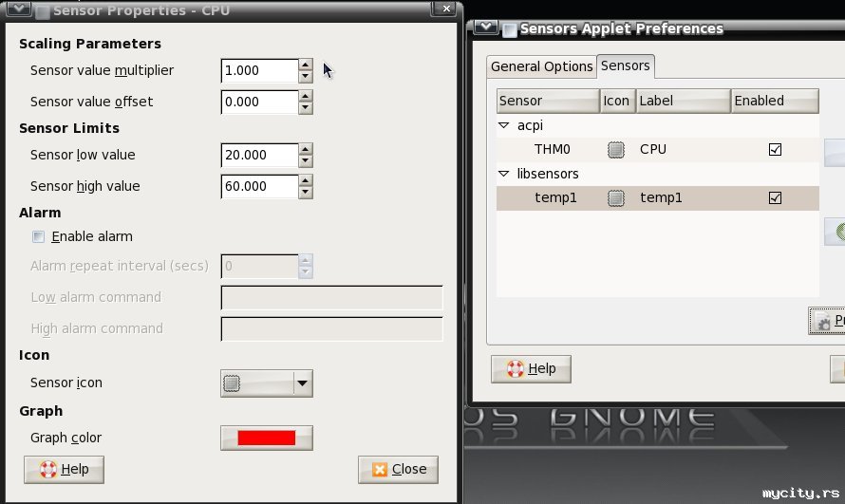This screenshot has width=845, height=504.
Task: Click Help in Sensor Properties dialog
Action: click(x=65, y=470)
